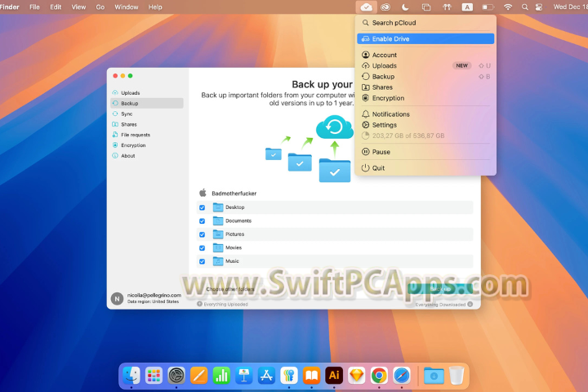Screen dimensions: 588x392
Task: Open Sync in the sidebar
Action: pos(147,114)
